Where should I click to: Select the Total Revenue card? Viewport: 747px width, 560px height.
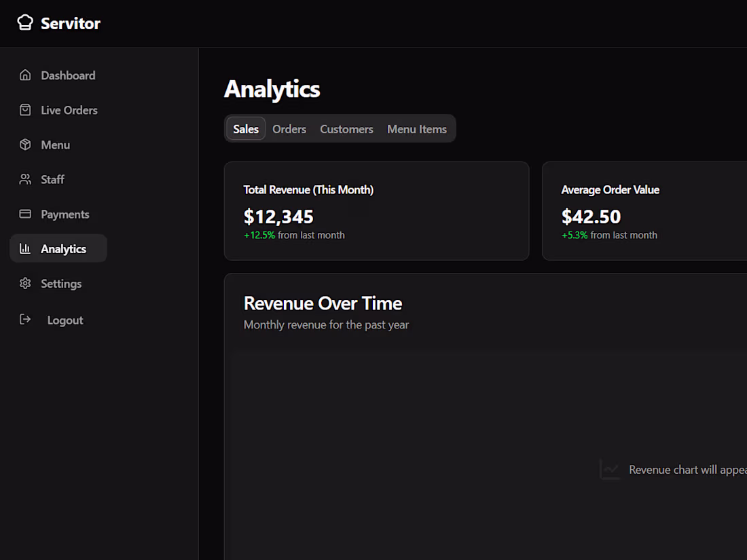point(376,210)
